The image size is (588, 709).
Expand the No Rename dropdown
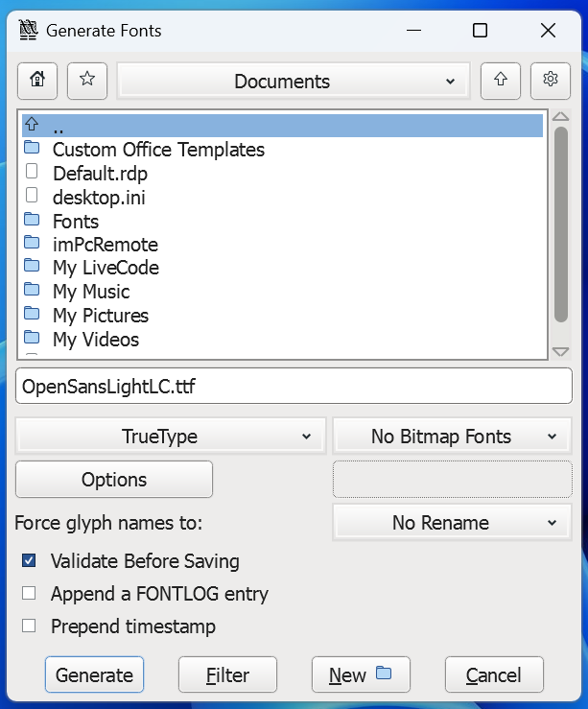click(452, 523)
